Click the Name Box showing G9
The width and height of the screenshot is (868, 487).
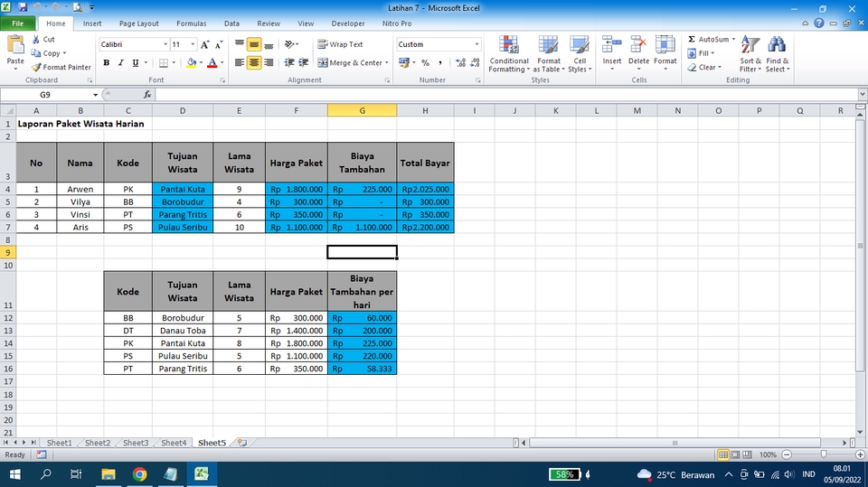[x=45, y=95]
